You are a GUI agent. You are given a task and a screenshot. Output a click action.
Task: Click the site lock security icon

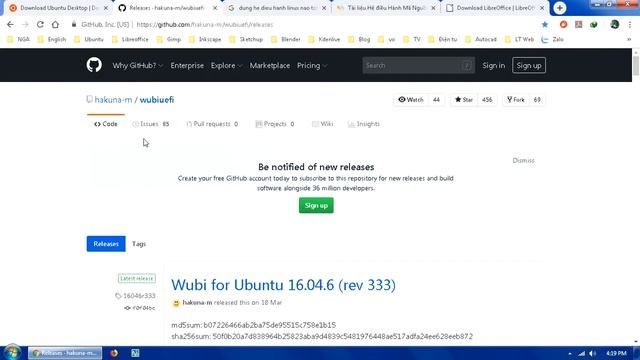pos(74,24)
